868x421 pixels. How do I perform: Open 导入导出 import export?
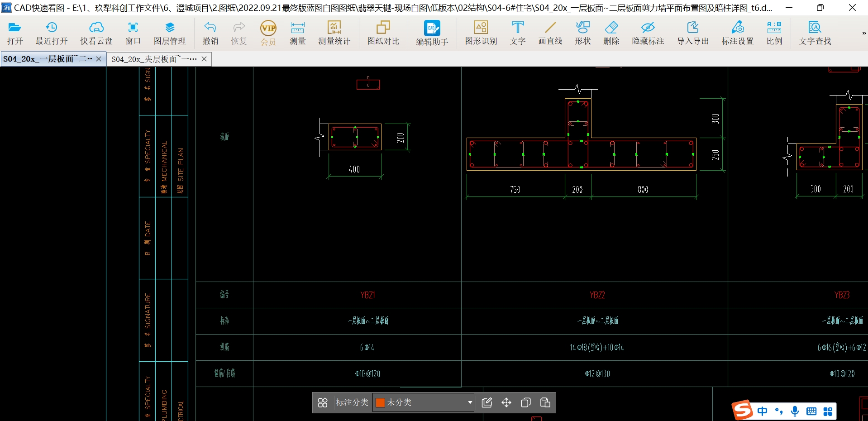693,33
